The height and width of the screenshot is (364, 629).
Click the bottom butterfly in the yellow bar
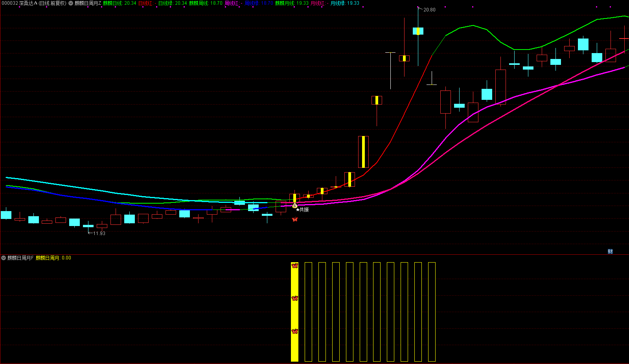295,331
